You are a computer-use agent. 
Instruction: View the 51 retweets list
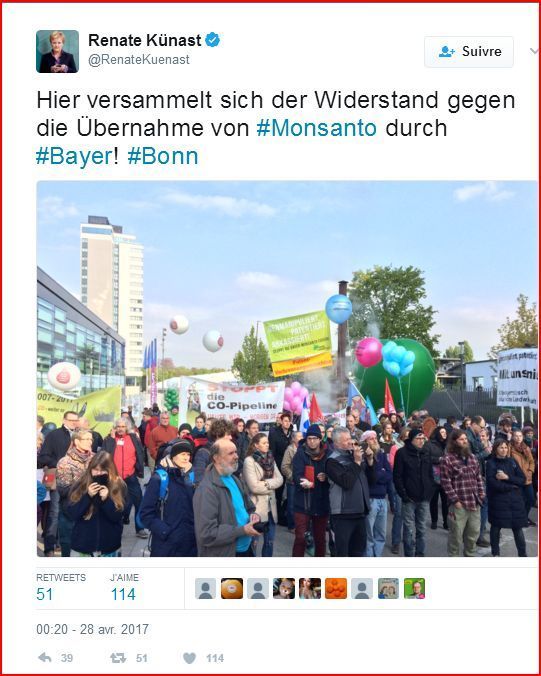tap(61, 588)
